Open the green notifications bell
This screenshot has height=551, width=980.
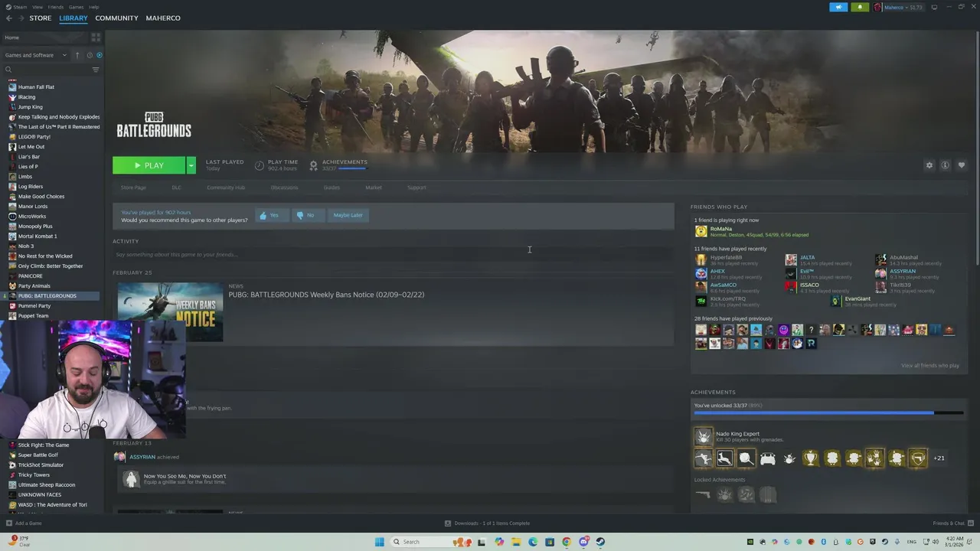[860, 7]
